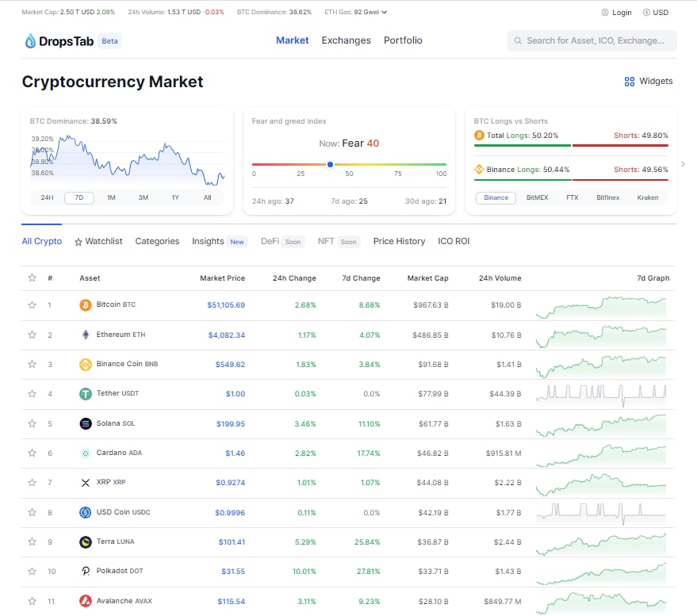Click the Bitcoin coin icon
The image size is (697, 616).
[x=86, y=305]
